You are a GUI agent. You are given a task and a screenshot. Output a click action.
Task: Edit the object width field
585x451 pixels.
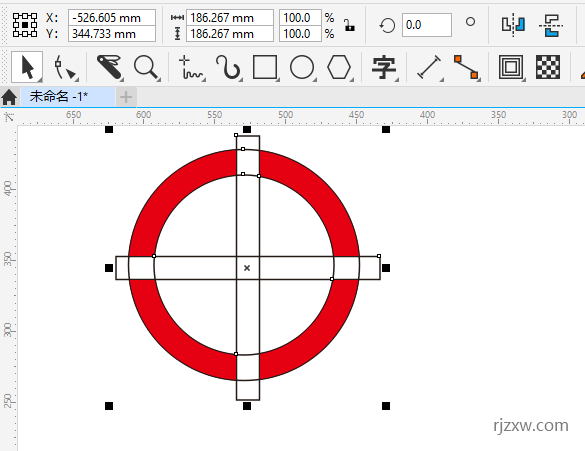click(x=229, y=18)
